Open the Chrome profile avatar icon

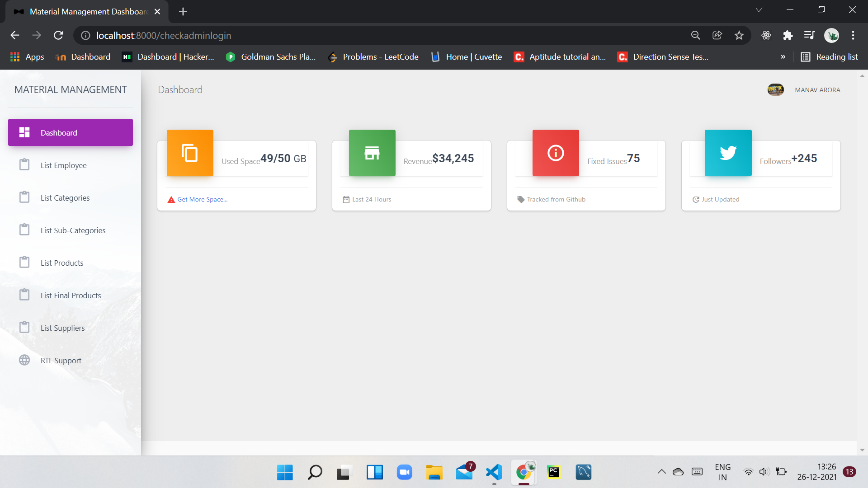(x=832, y=35)
